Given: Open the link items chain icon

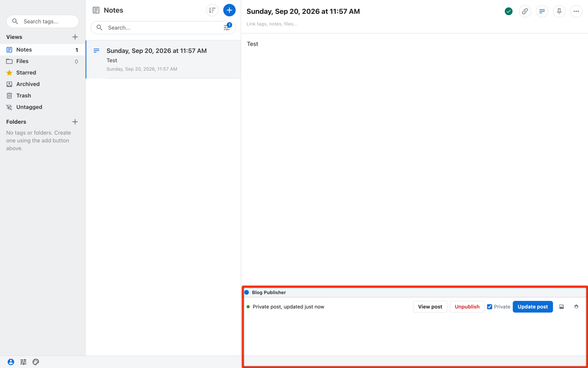Looking at the screenshot, I should tap(525, 11).
